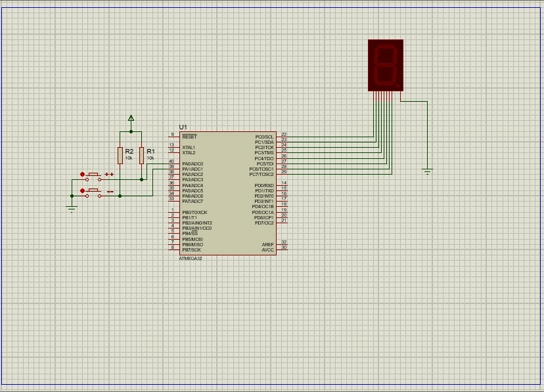Click the red actuator dot of '++' button
The width and height of the screenshot is (544, 392).
click(x=83, y=175)
